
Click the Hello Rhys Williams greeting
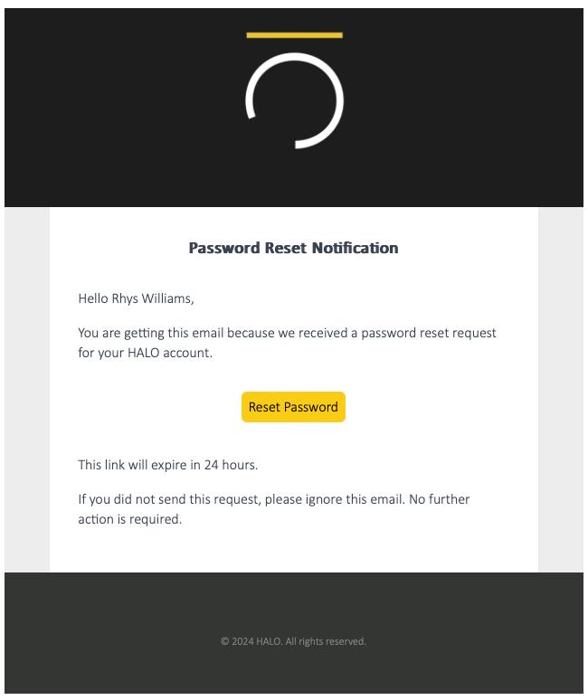click(136, 298)
